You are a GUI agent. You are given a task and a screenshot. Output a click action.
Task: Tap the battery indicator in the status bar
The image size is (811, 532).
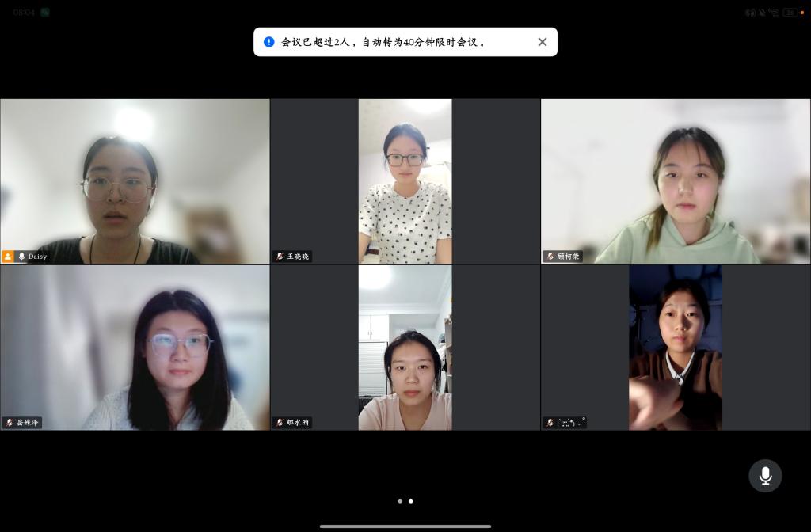click(790, 13)
